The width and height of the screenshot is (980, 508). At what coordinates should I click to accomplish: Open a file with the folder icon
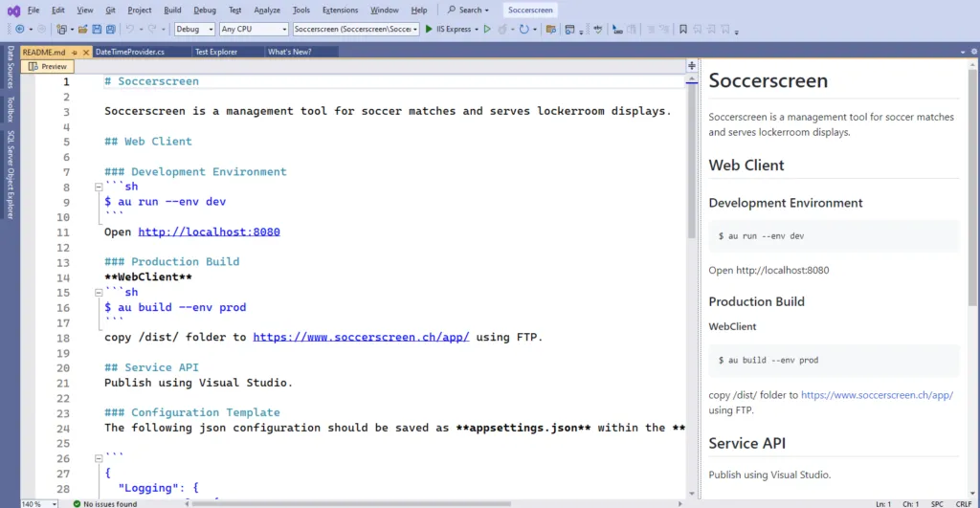82,30
